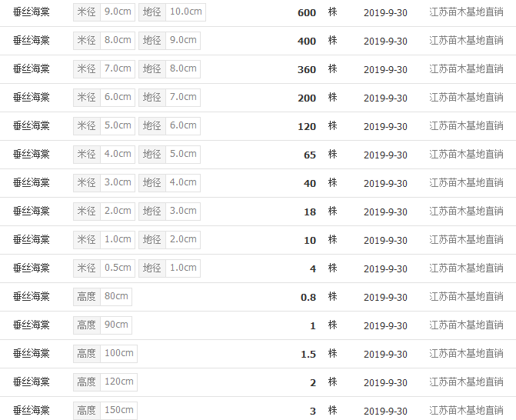Select the 地径 4.0cm specification tag
The width and height of the screenshot is (516, 420).
tap(169, 182)
